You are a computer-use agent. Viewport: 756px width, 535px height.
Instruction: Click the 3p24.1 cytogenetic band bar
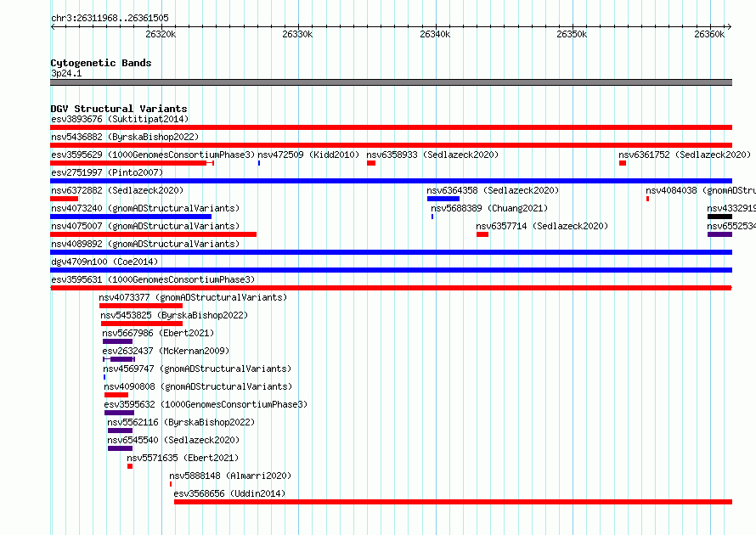click(391, 82)
